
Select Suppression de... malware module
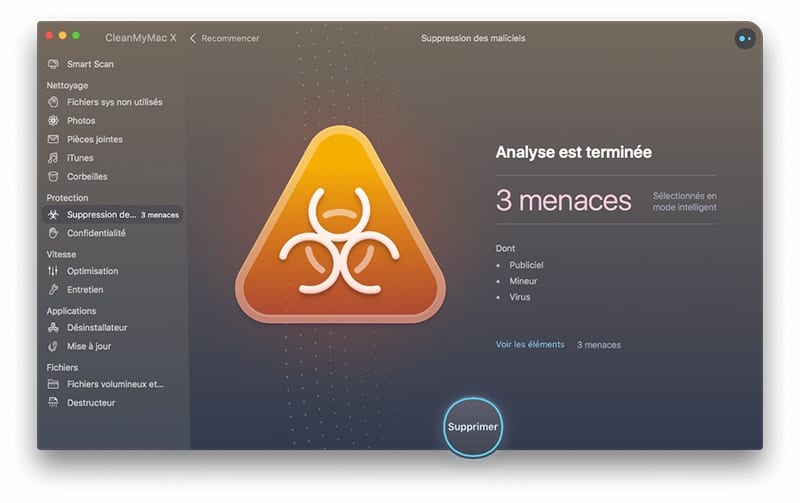[x=112, y=215]
